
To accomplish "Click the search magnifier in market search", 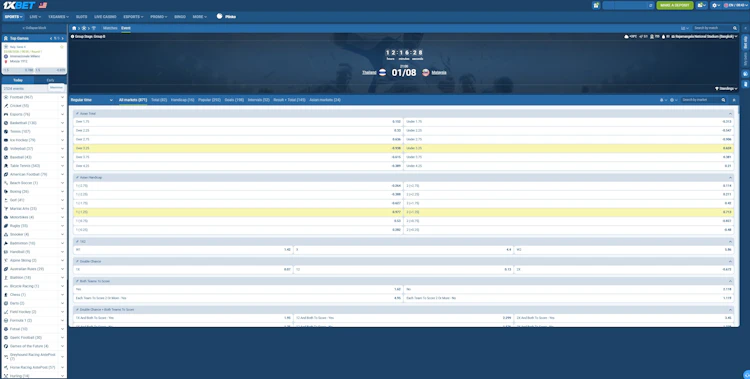I will click(x=723, y=100).
